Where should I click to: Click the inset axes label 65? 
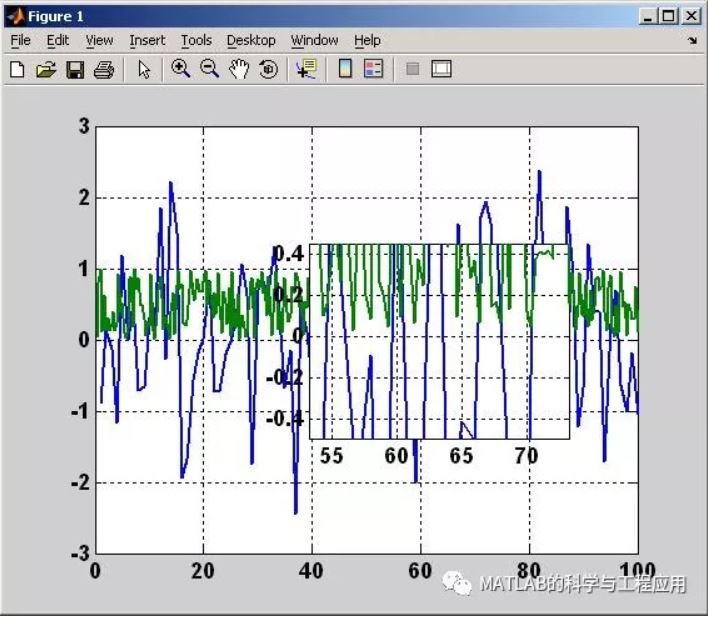click(461, 456)
